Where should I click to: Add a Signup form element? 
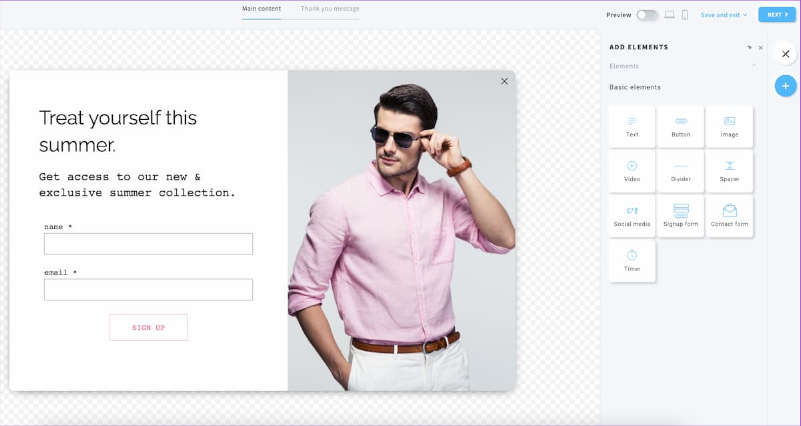pos(680,217)
